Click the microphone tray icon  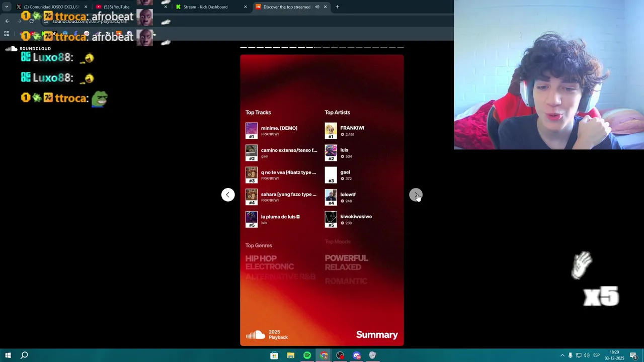[570, 355]
